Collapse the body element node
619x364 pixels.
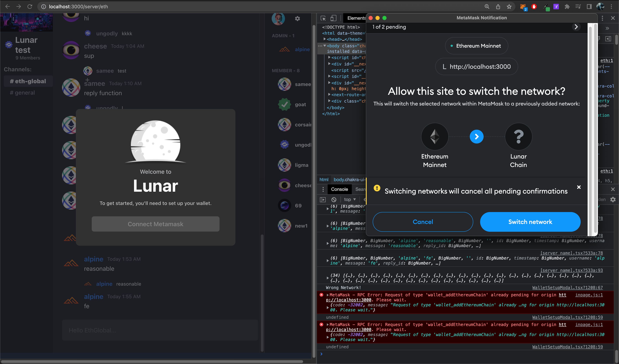pos(325,46)
